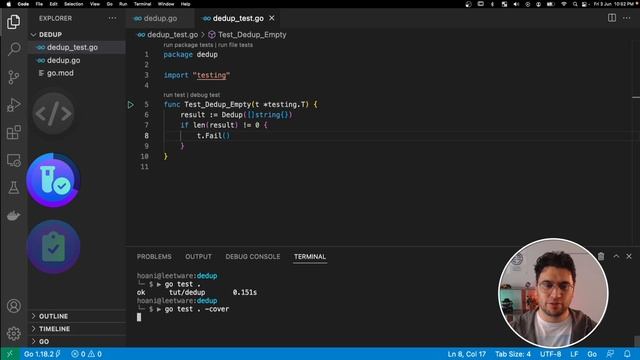Click the run test arrow beside line 5
Viewport: 640px width, 360px height.
131,105
